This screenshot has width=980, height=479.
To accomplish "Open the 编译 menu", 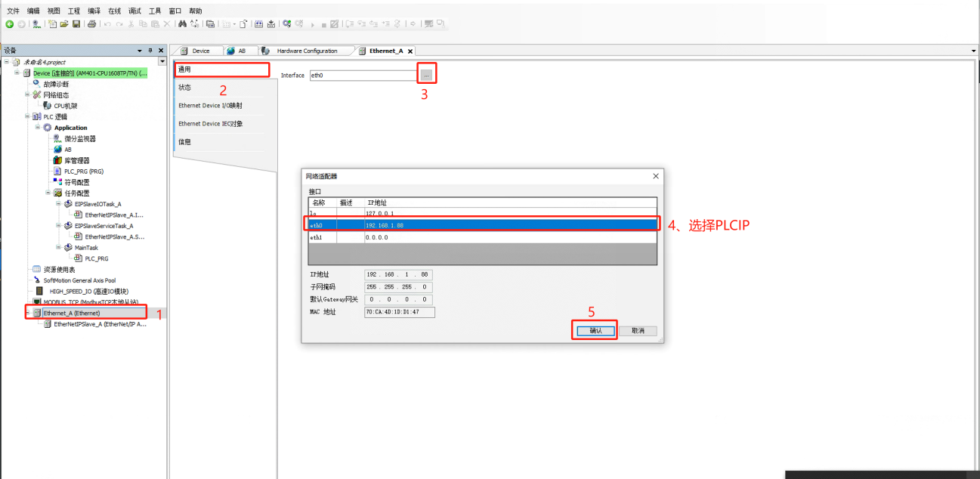I will [94, 11].
